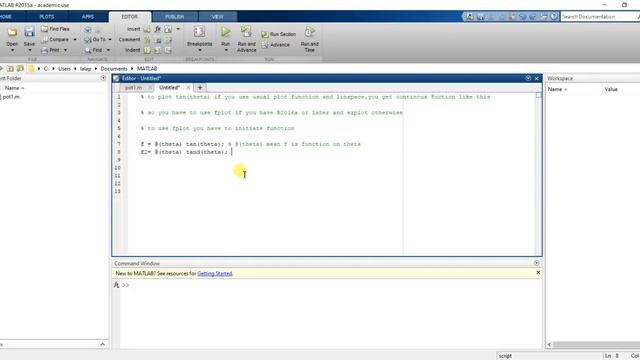The image size is (640, 360).
Task: Open the Getting Started link
Action: [x=215, y=273]
